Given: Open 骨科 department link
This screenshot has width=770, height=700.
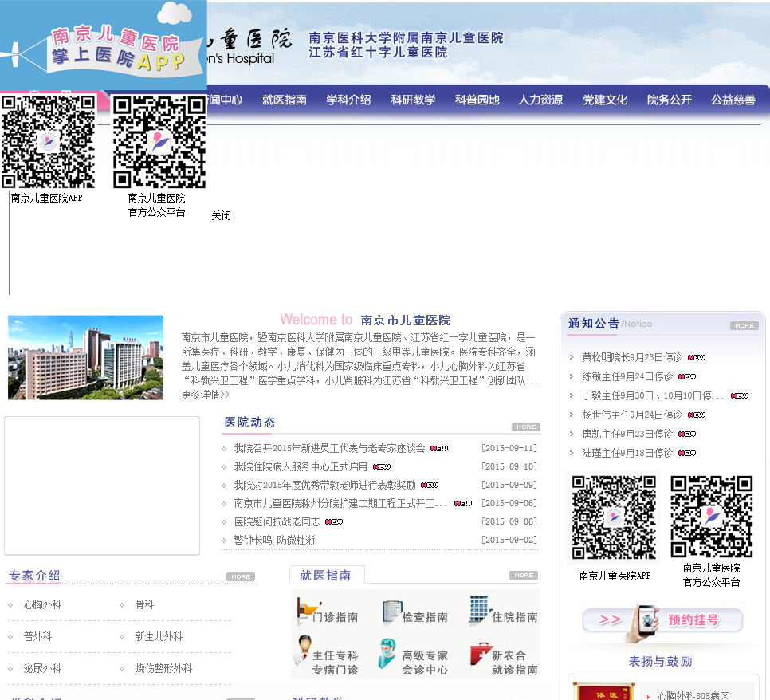Looking at the screenshot, I should (144, 604).
